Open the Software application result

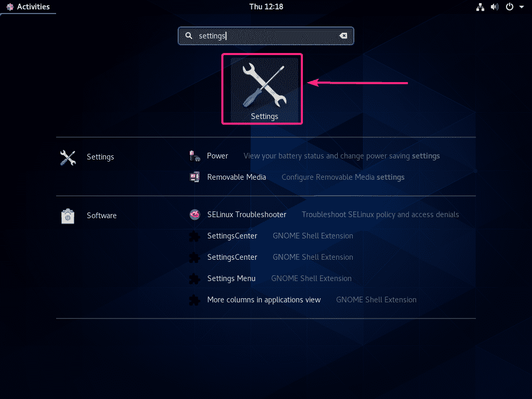pyautogui.click(x=101, y=215)
